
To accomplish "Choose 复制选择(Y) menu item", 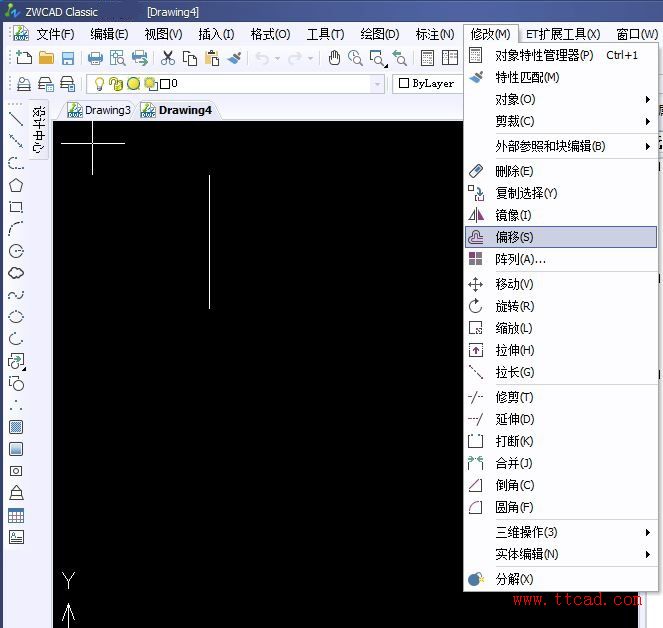I will click(x=561, y=193).
